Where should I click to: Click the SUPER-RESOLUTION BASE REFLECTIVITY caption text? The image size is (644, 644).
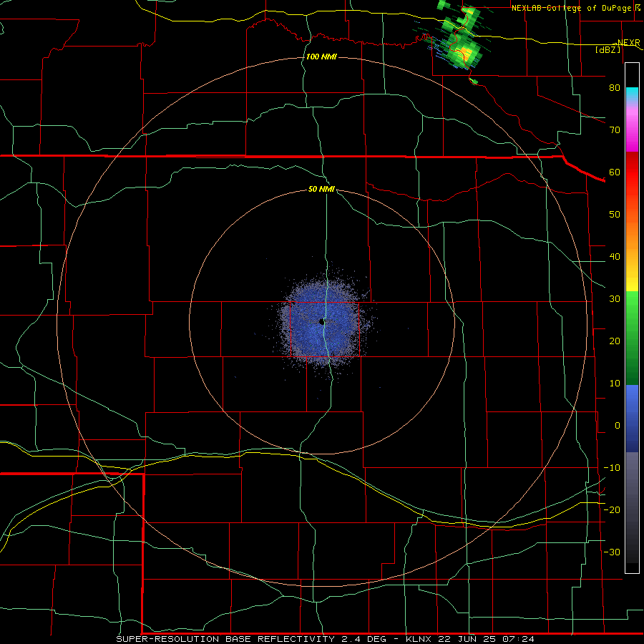coord(225,639)
